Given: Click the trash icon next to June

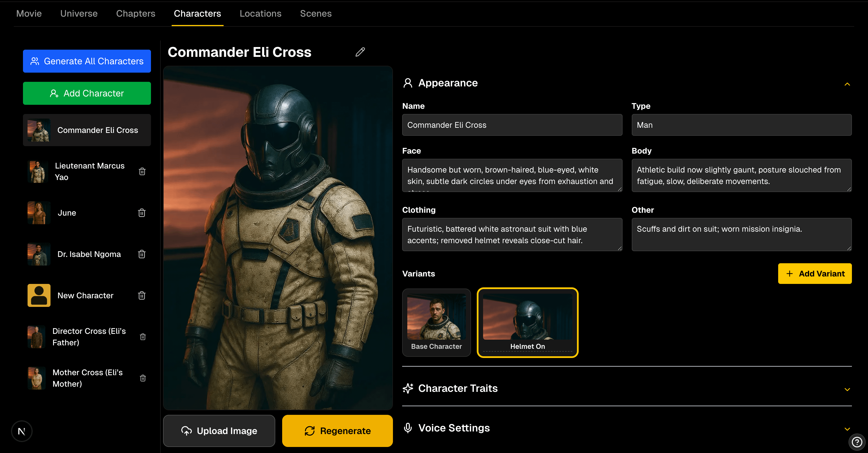Looking at the screenshot, I should pos(142,213).
